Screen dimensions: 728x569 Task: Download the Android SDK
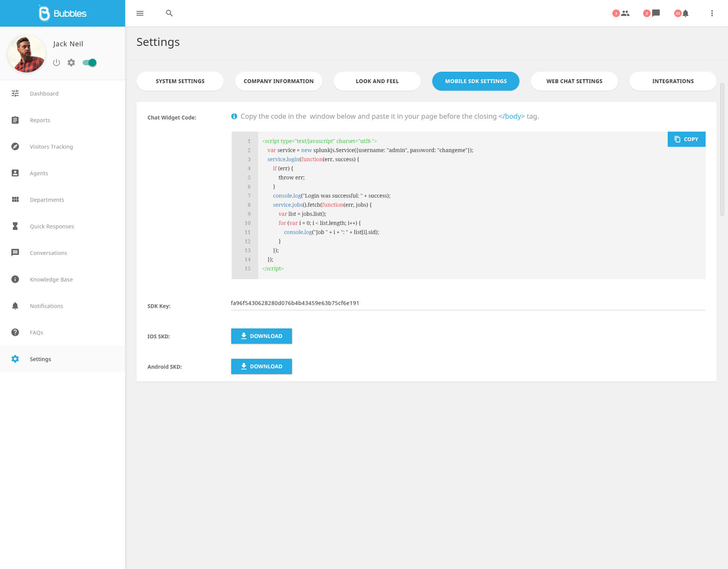[x=262, y=366]
